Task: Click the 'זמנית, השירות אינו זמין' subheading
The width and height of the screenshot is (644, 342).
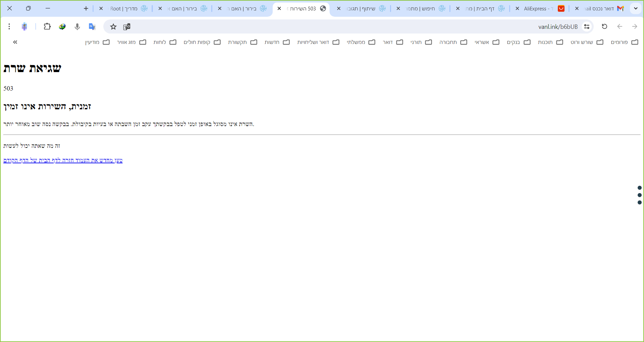Action: pyautogui.click(x=47, y=107)
